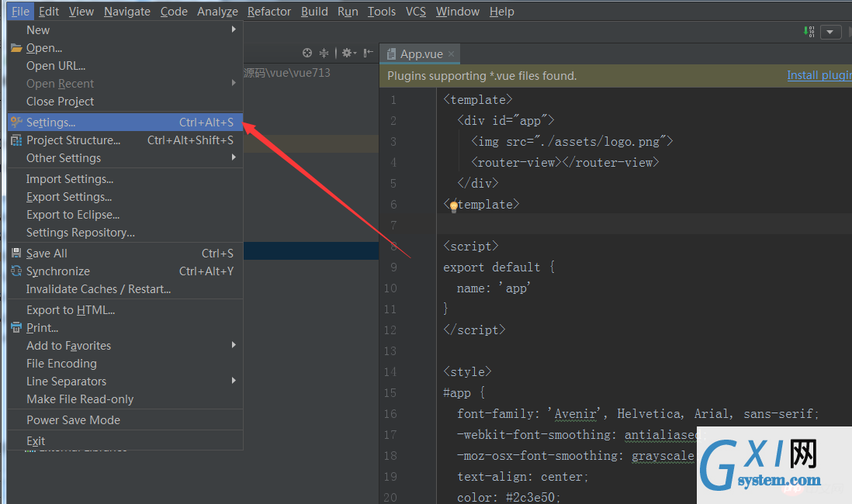The width and height of the screenshot is (852, 504).
Task: Select Save All menu item
Action: 126,253
